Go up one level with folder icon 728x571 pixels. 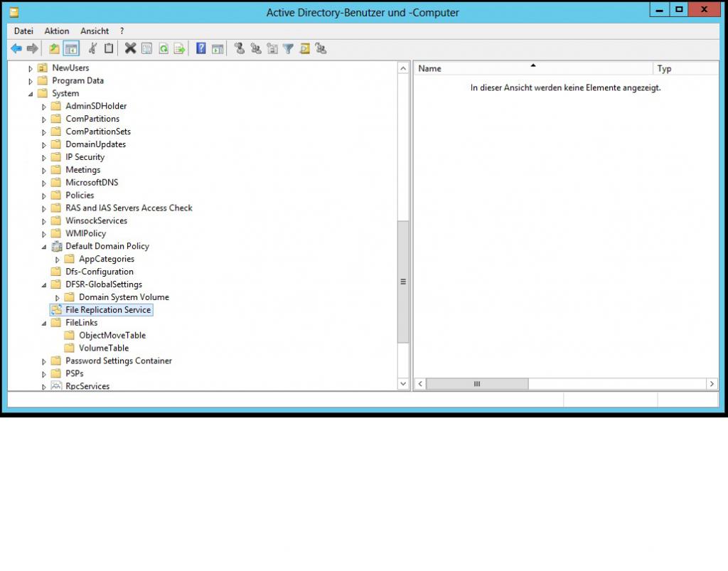tap(54, 48)
